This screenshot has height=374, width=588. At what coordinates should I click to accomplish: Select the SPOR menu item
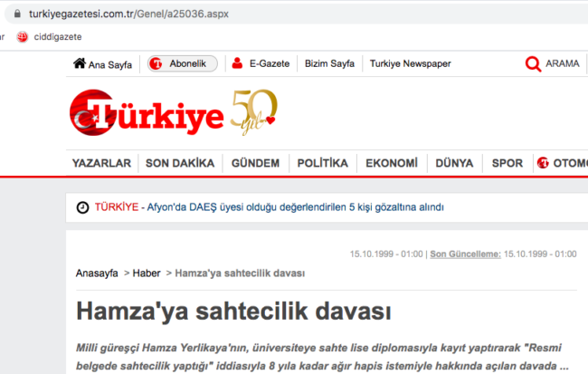pyautogui.click(x=507, y=164)
